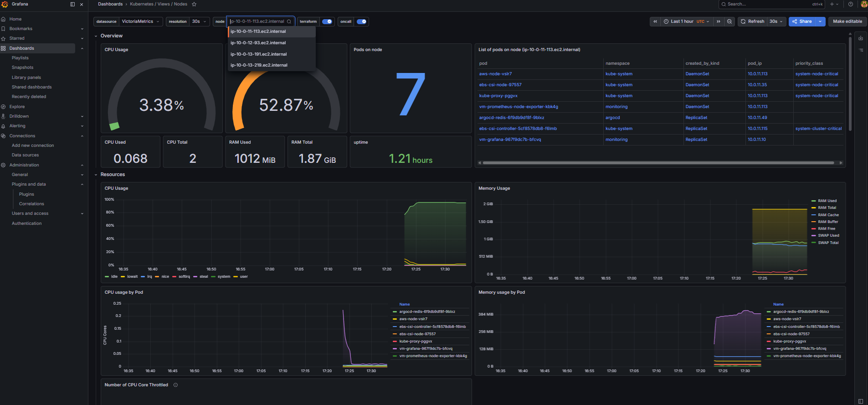Screen dimensions: 868x405
Task: Click the search icon inside node field
Action: point(289,21)
